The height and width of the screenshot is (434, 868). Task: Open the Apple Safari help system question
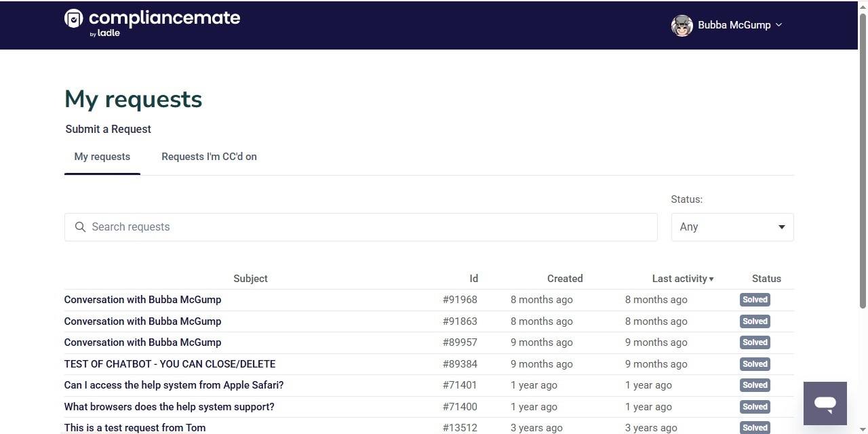[174, 384]
